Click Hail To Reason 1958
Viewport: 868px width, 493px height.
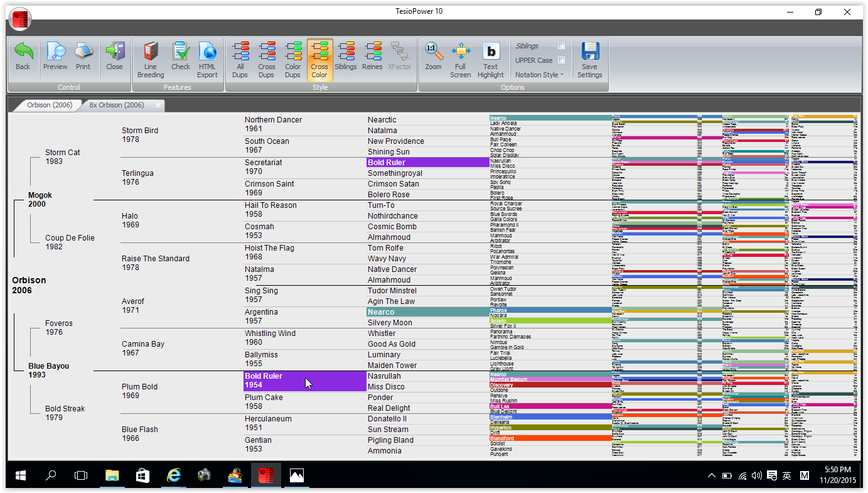tap(271, 210)
